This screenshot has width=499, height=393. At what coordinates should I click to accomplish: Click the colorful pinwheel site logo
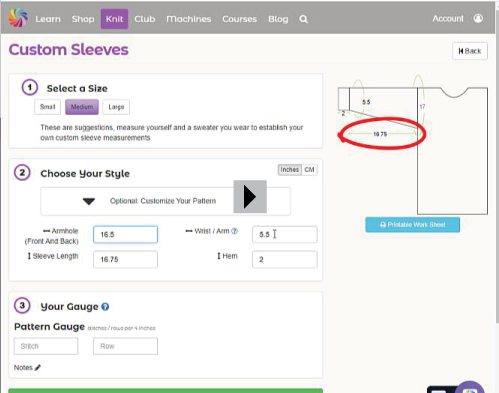(x=17, y=18)
